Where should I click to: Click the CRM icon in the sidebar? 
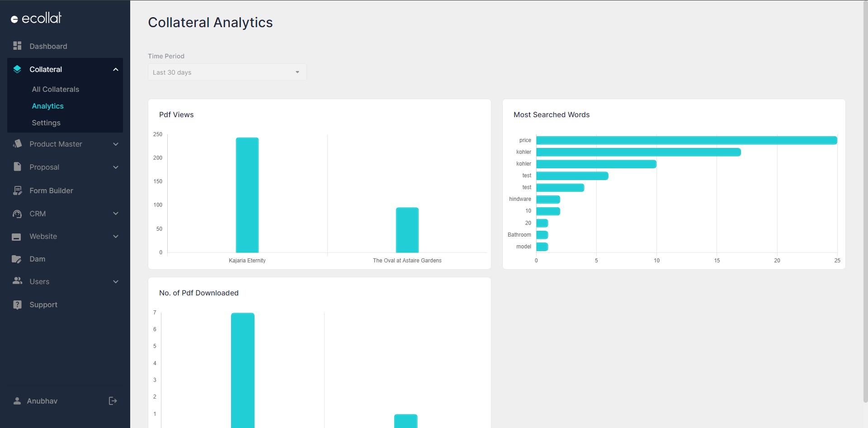(17, 214)
